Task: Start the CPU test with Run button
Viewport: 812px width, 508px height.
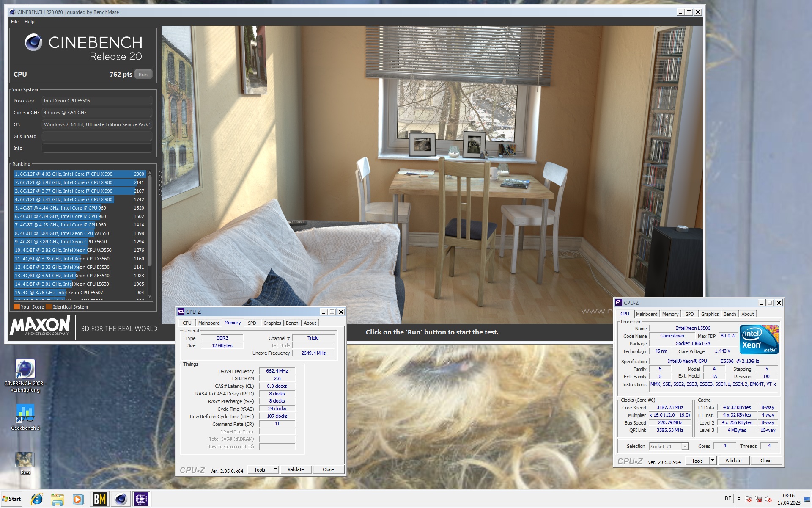Action: click(x=143, y=75)
